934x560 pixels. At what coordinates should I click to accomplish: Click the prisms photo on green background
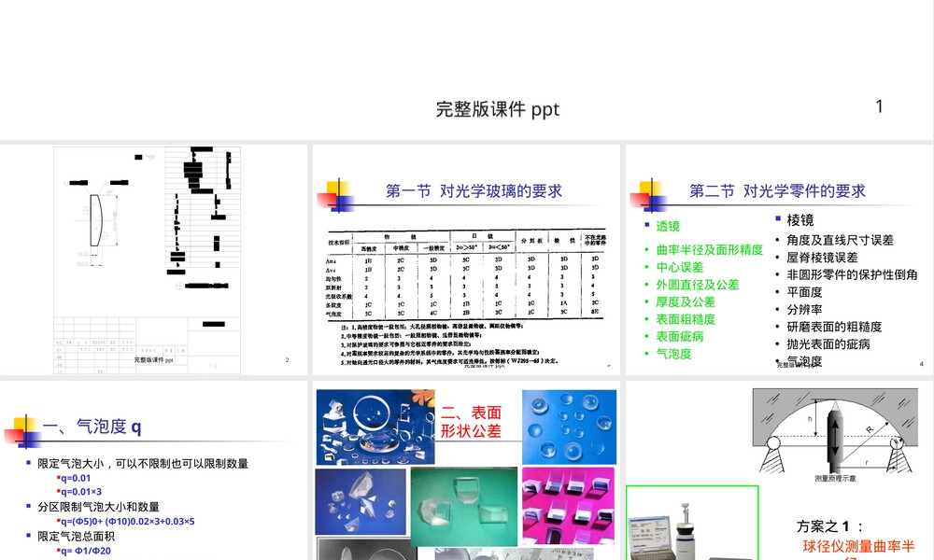[464, 507]
